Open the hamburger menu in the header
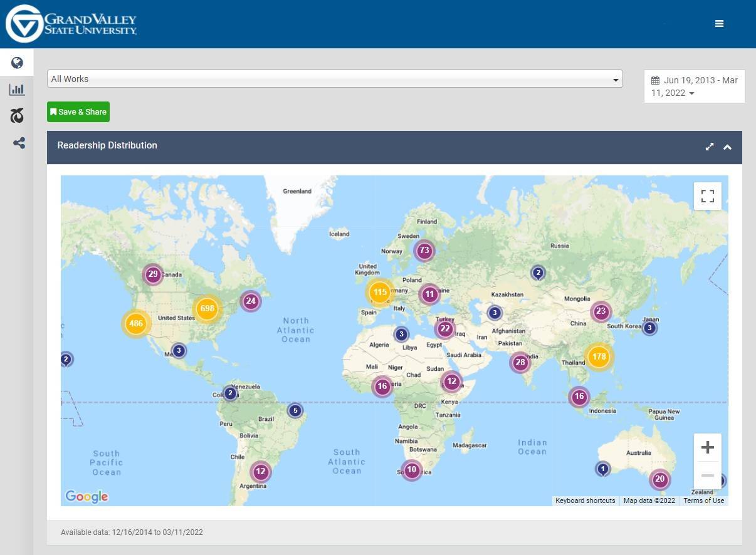 (719, 23)
